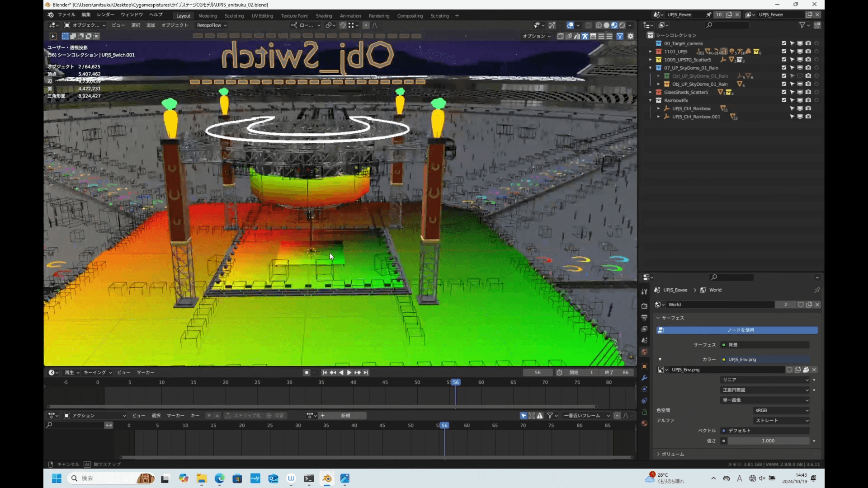868x488 pixels.
Task: Open the View Layer properties tab
Action: click(x=644, y=329)
